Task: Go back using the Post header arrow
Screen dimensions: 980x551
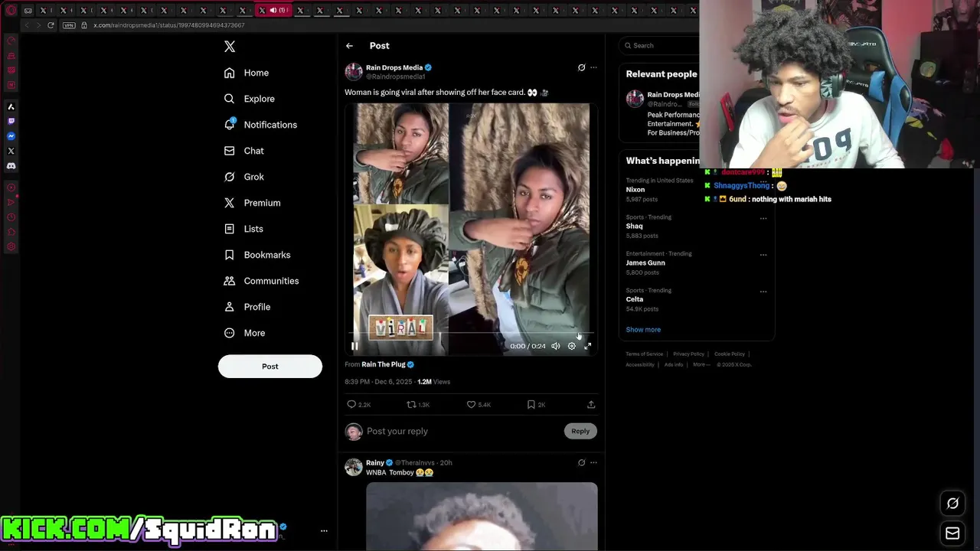Action: pos(349,46)
